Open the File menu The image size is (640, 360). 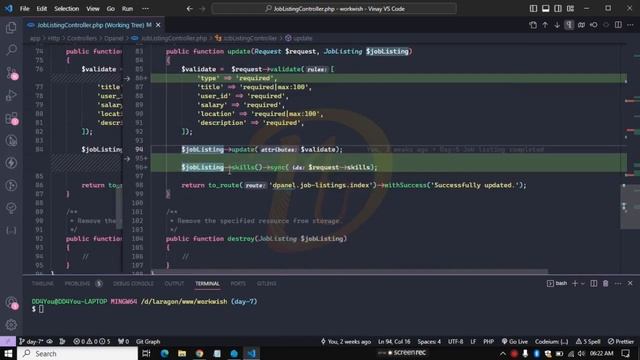click(x=24, y=9)
